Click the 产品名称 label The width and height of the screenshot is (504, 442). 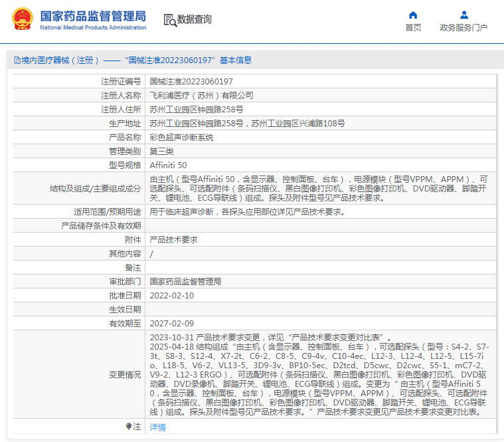[125, 138]
